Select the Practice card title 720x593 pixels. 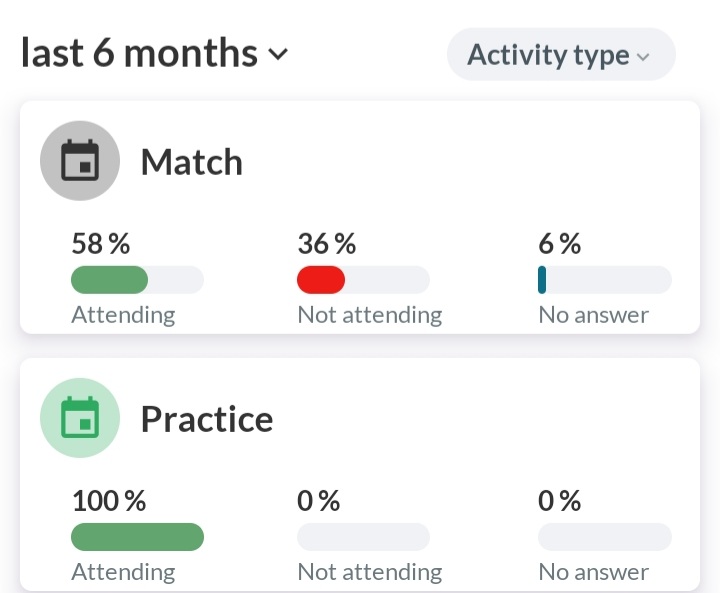[x=206, y=419]
